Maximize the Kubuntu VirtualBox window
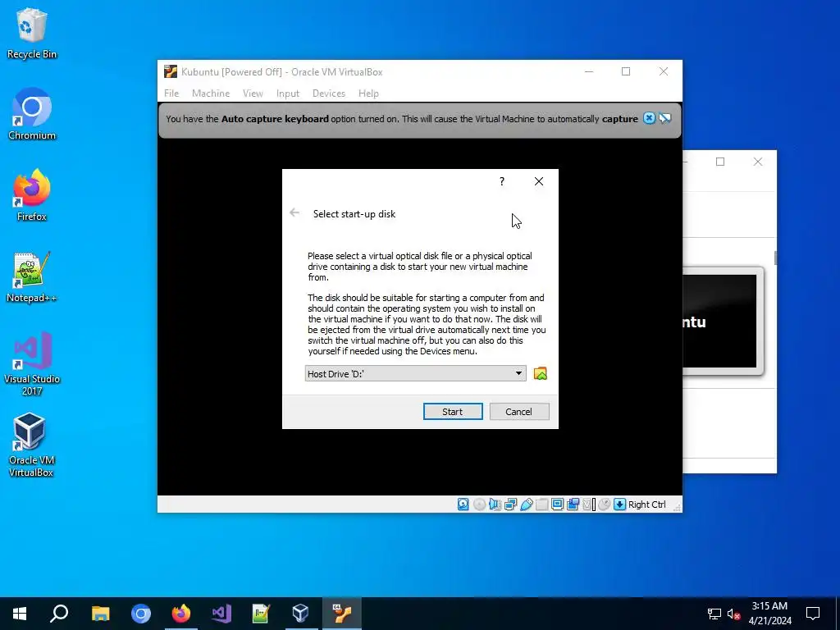 [626, 72]
